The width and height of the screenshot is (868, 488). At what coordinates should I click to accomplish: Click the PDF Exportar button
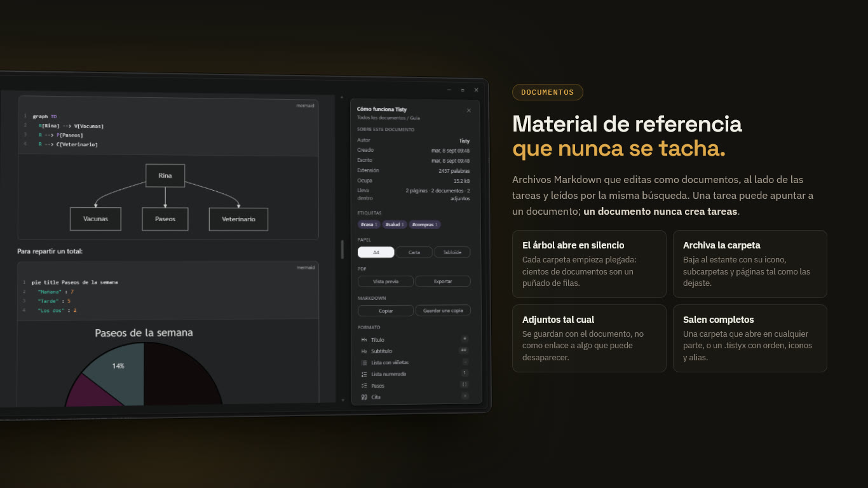pyautogui.click(x=443, y=281)
